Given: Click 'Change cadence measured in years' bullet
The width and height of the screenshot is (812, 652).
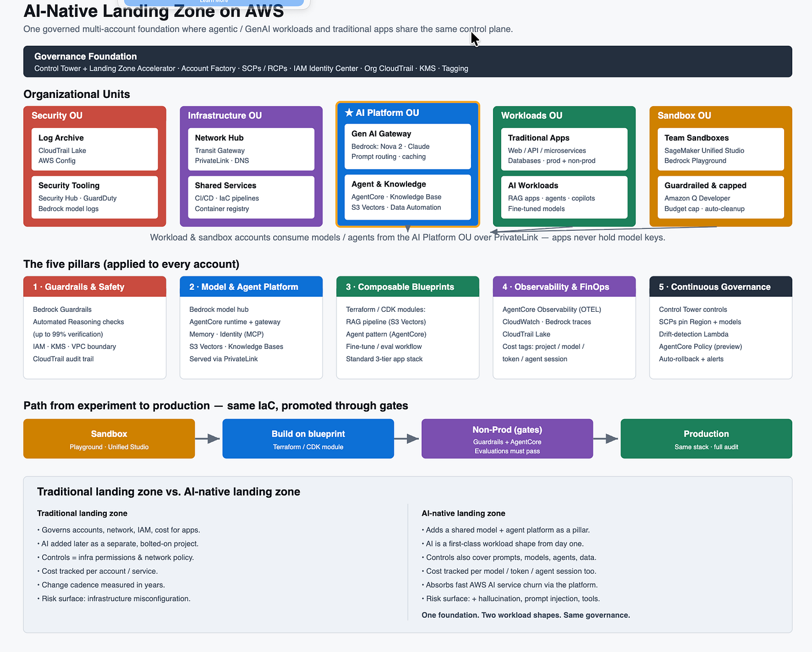Looking at the screenshot, I should click(x=101, y=585).
